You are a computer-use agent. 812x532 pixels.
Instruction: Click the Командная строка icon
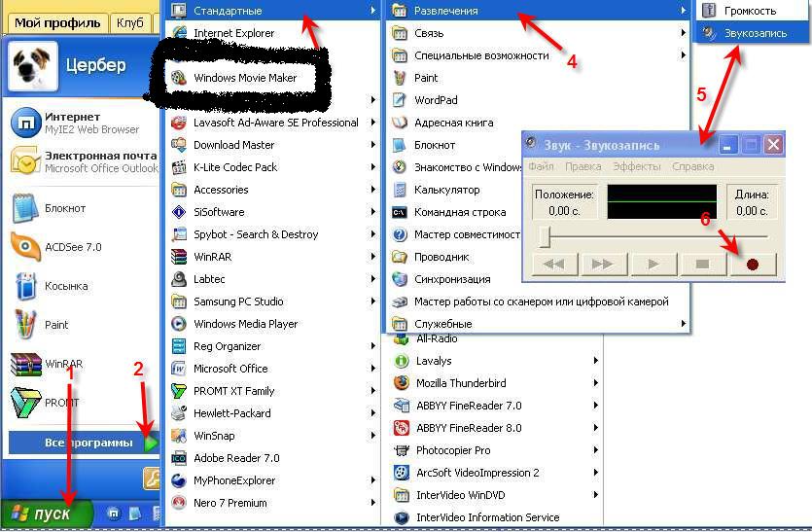click(x=400, y=212)
